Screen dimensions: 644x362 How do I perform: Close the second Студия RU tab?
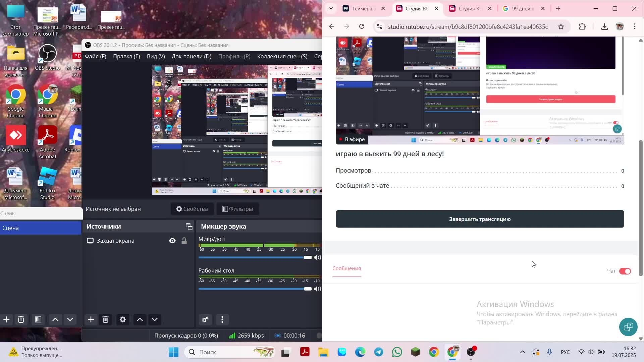pos(489,9)
